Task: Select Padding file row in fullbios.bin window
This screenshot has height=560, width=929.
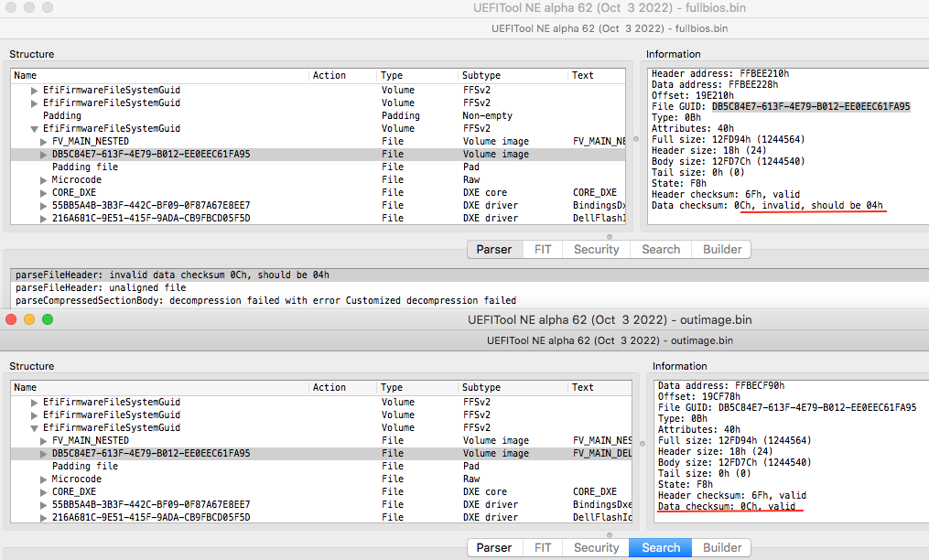Action: [319, 167]
